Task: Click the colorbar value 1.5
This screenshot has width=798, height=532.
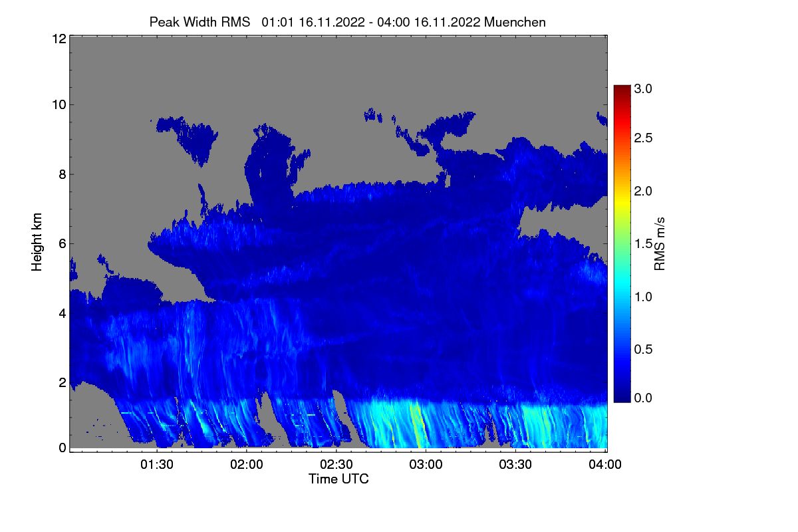Action: pos(644,243)
